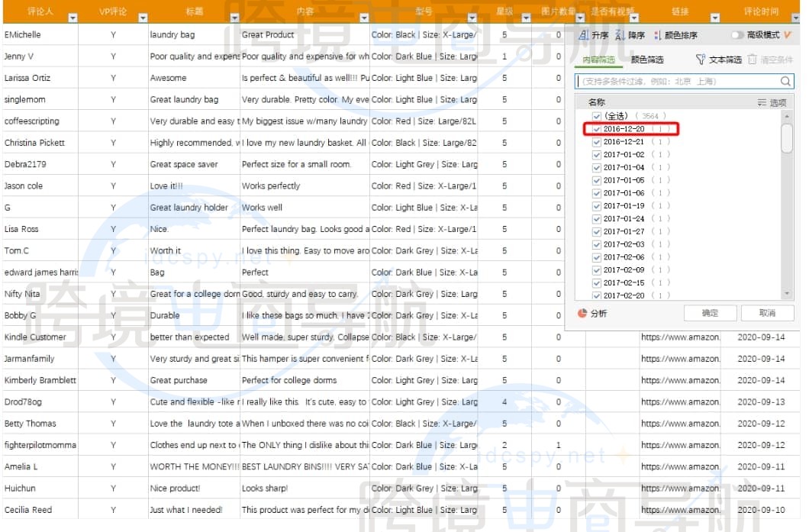Open Amazon link in Cecilia Reed row
Screen dimensions: 809x532
tap(680, 510)
